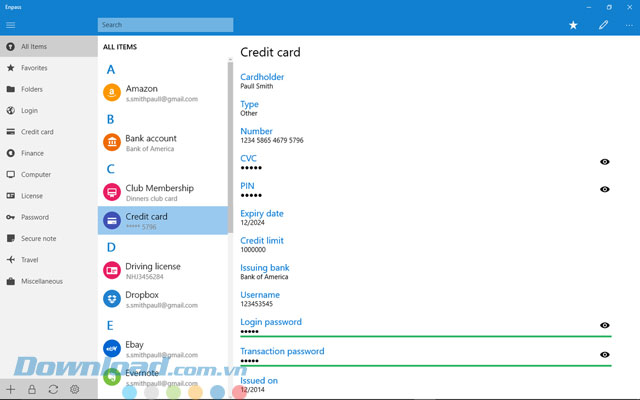Click the items list scrollbar
640x400 pixels.
230,147
